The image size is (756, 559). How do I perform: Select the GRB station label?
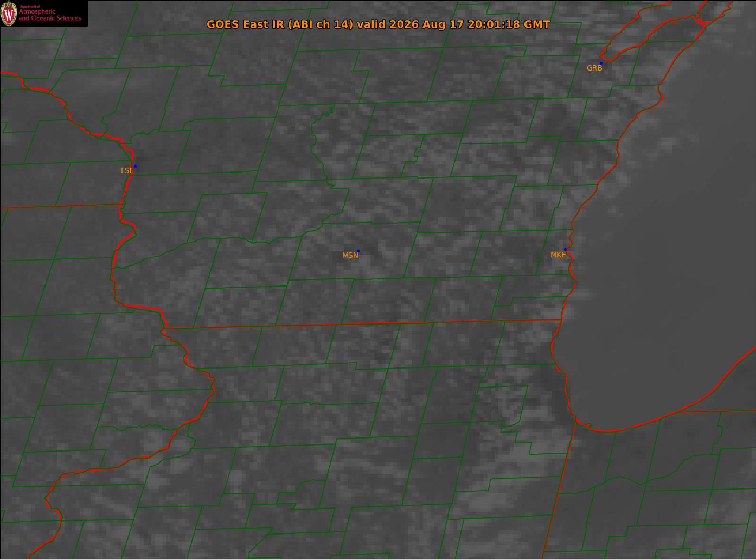click(594, 68)
